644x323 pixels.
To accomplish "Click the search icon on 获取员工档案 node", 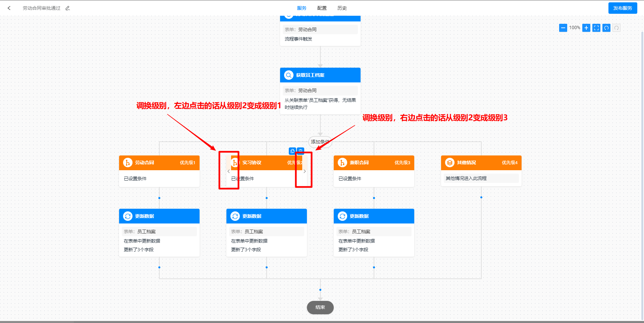I will pos(288,75).
